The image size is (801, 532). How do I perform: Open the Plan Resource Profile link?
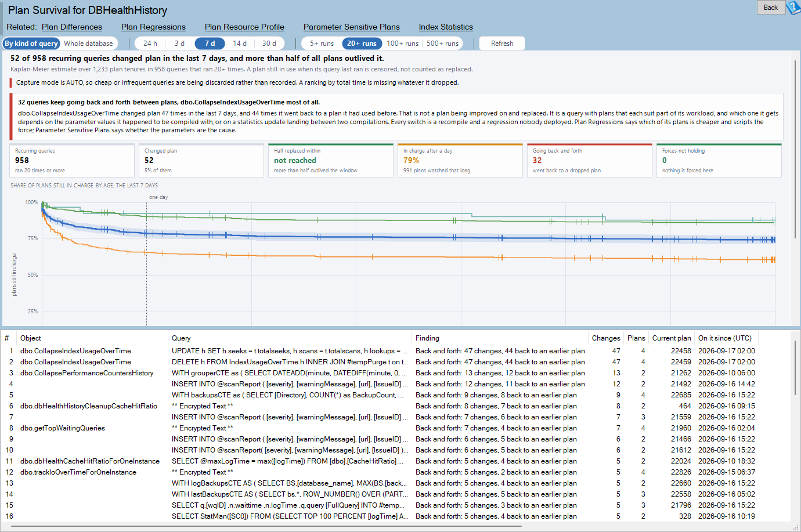click(244, 27)
